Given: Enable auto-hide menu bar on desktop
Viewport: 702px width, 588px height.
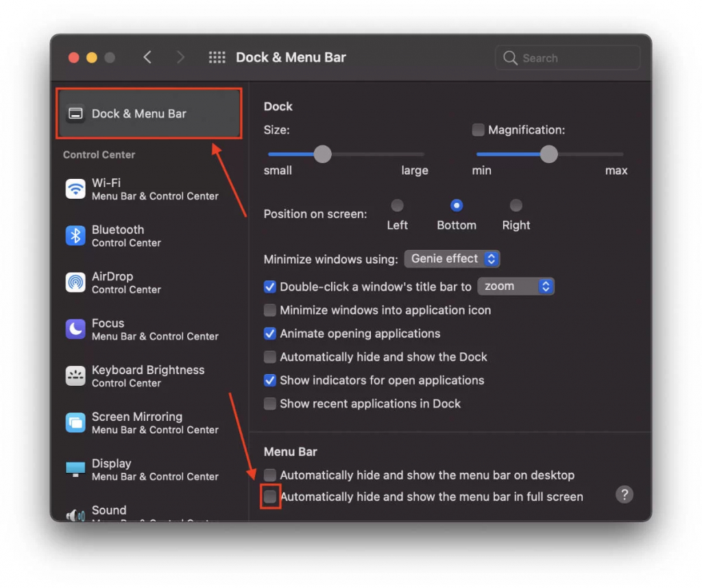Looking at the screenshot, I should pyautogui.click(x=269, y=475).
